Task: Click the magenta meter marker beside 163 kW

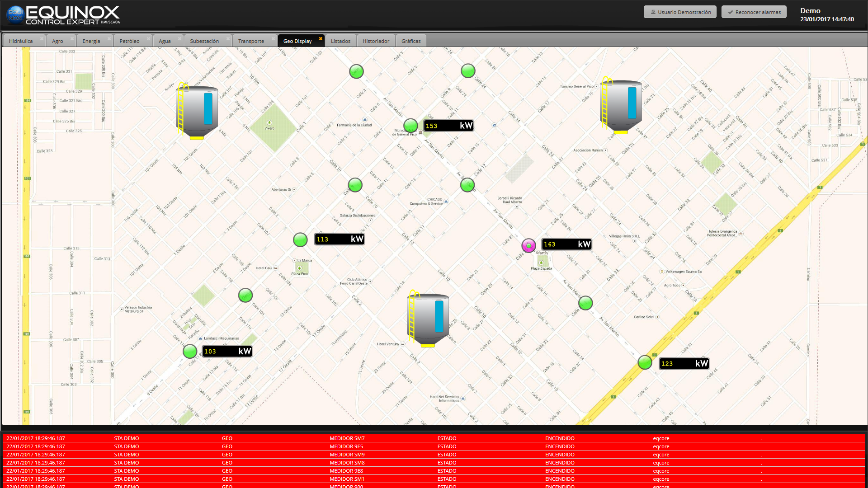Action: pyautogui.click(x=528, y=245)
